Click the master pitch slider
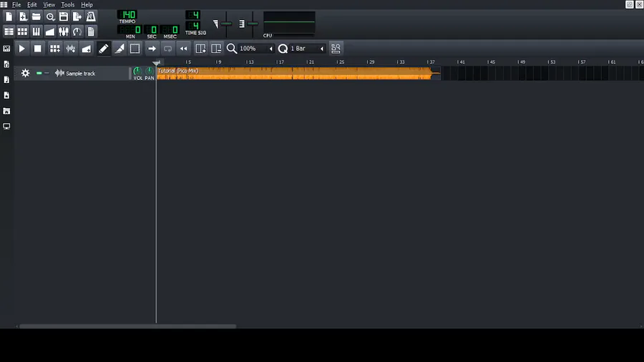644x362 pixels. coord(253,24)
